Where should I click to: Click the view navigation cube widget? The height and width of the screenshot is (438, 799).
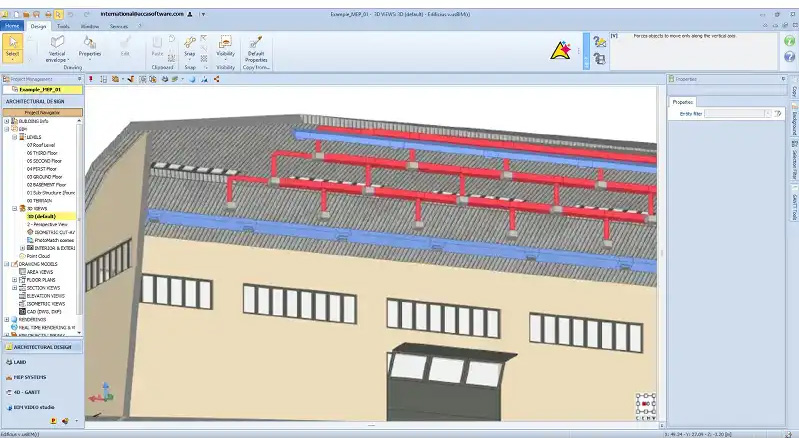645,405
